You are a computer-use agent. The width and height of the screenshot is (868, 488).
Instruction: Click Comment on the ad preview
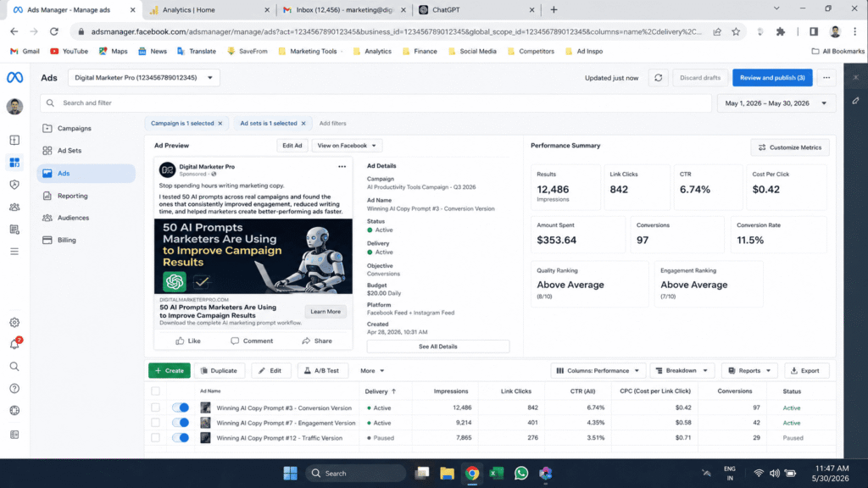(x=252, y=341)
